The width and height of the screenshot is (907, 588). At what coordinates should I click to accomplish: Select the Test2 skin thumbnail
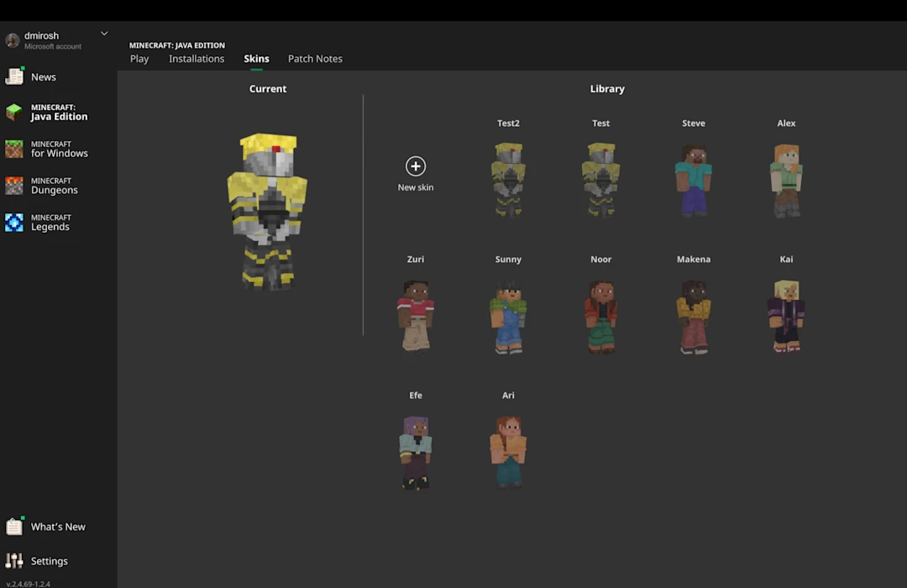click(x=508, y=180)
